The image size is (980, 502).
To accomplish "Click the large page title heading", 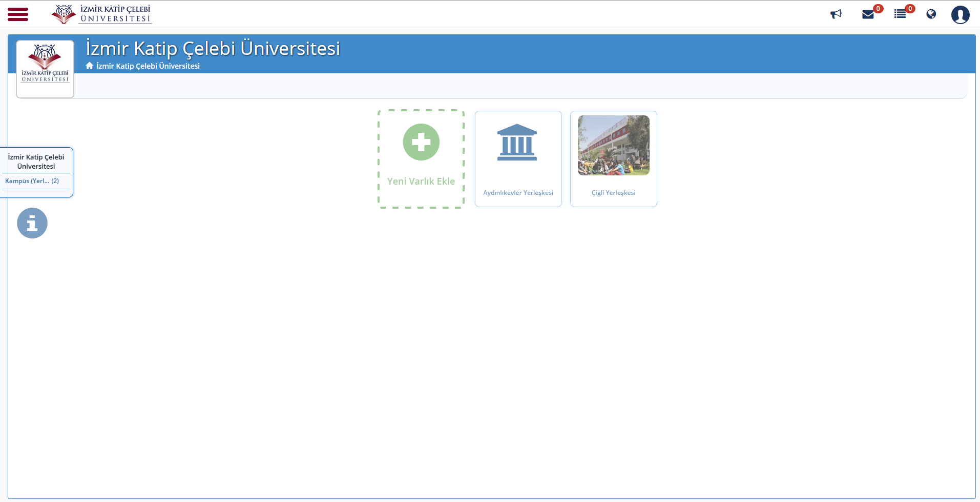I will (213, 48).
